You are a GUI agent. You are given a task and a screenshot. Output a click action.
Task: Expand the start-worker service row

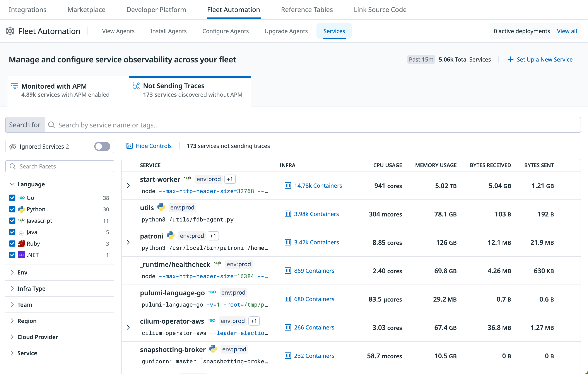[128, 185]
